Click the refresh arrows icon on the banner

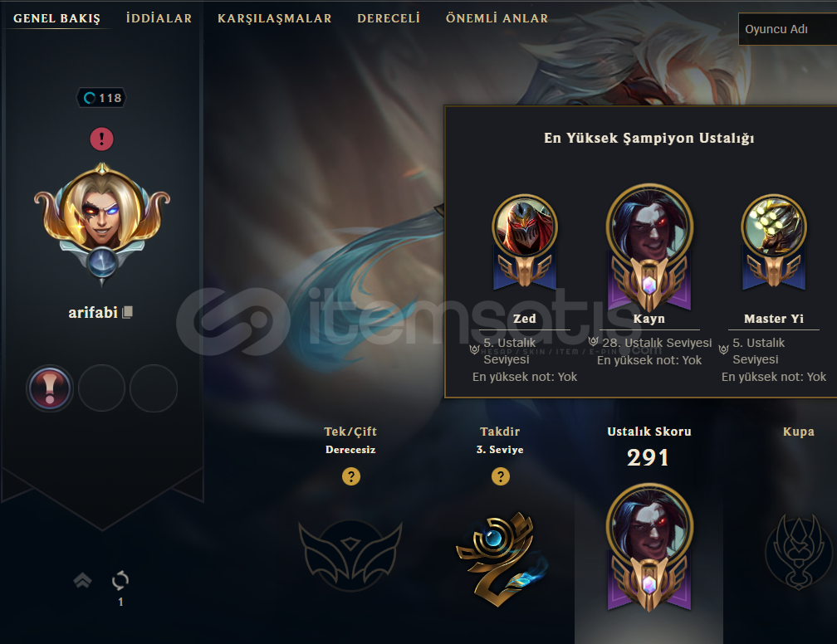pos(120,580)
